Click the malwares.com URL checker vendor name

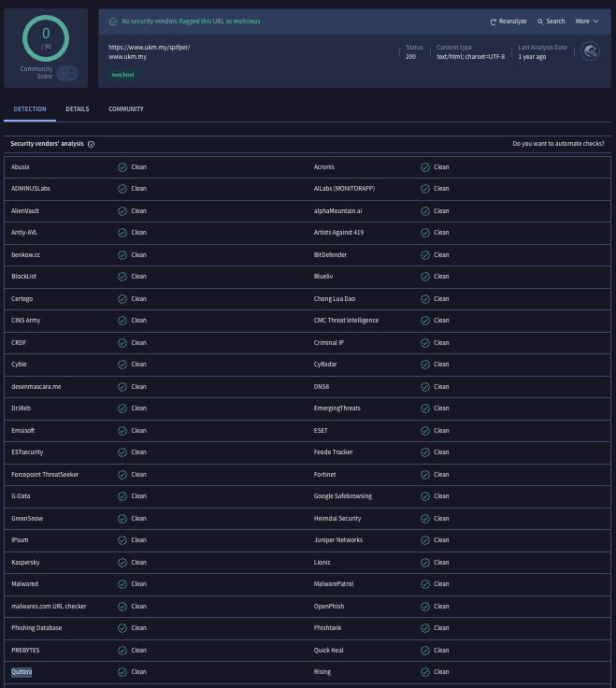pos(49,606)
